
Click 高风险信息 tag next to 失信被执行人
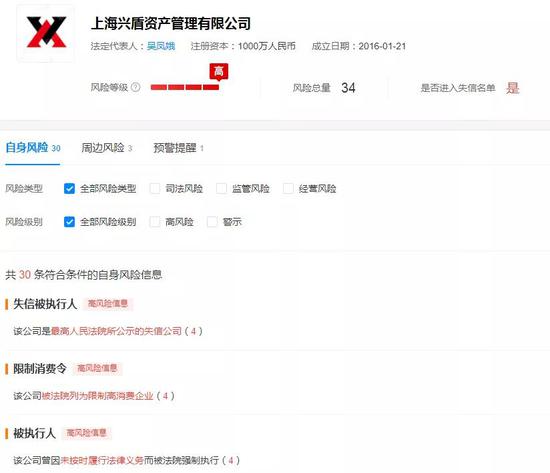point(108,304)
